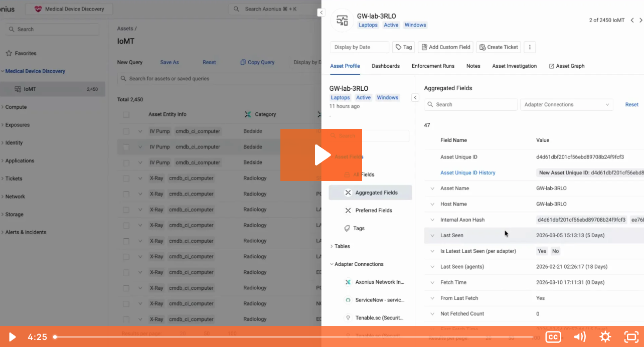
Task: Enter fullscreen mode icon
Action: pyautogui.click(x=630, y=337)
